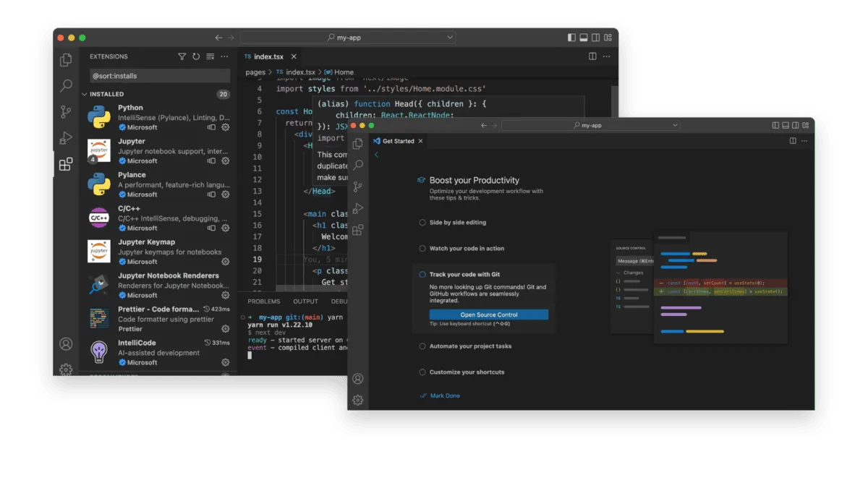Open the Source Control view
The width and height of the screenshot is (868, 488).
click(66, 112)
